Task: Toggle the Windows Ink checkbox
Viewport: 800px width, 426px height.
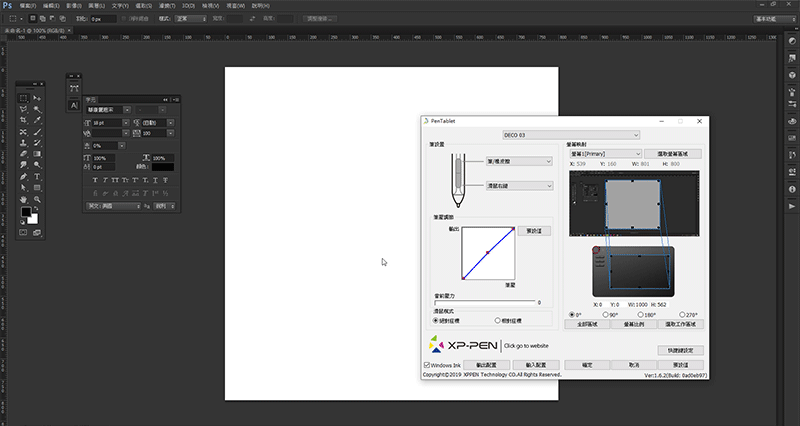Action: pos(427,365)
